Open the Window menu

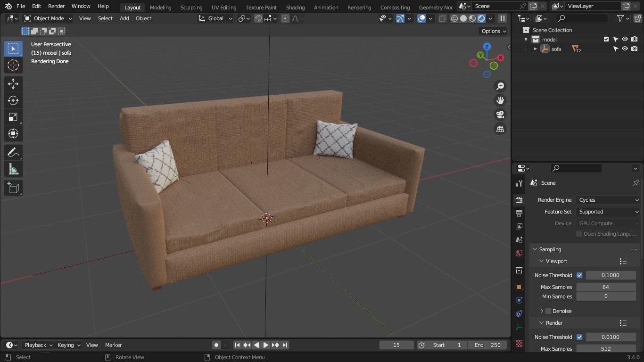click(81, 6)
